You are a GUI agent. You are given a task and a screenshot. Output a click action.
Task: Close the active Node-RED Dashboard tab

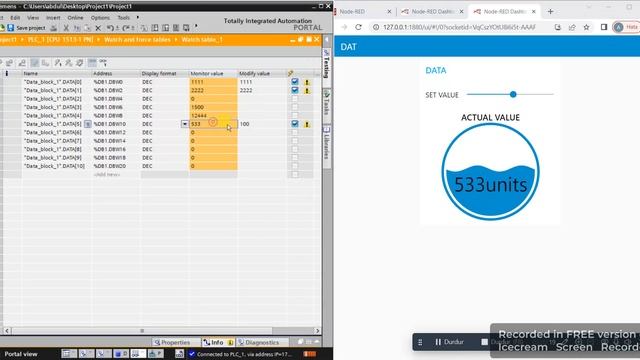533,11
